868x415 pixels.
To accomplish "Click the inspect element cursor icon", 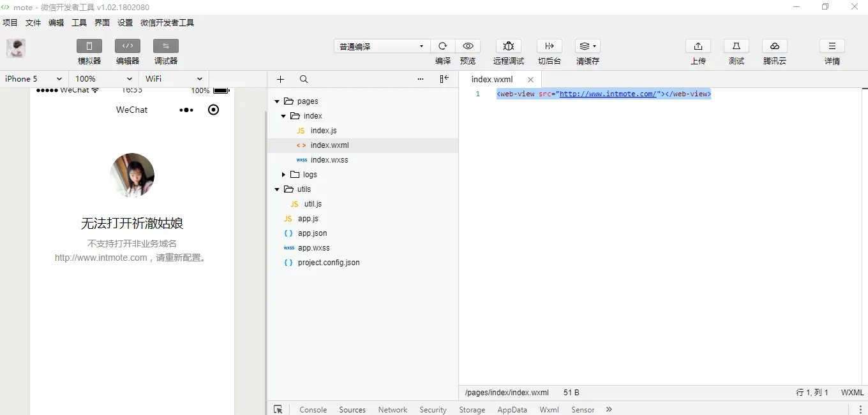I will tap(278, 409).
